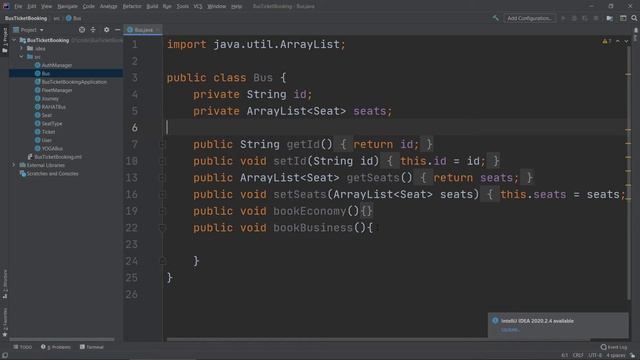Viewport: 640px width, 360px height.
Task: Open BusTicketBooking.iml file
Action: point(58,157)
